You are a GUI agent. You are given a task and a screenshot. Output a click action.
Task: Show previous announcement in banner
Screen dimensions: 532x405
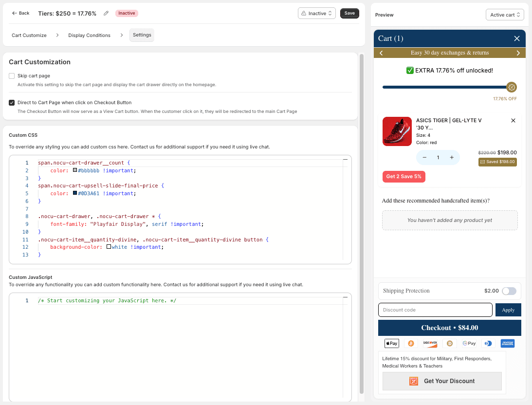pyautogui.click(x=381, y=53)
